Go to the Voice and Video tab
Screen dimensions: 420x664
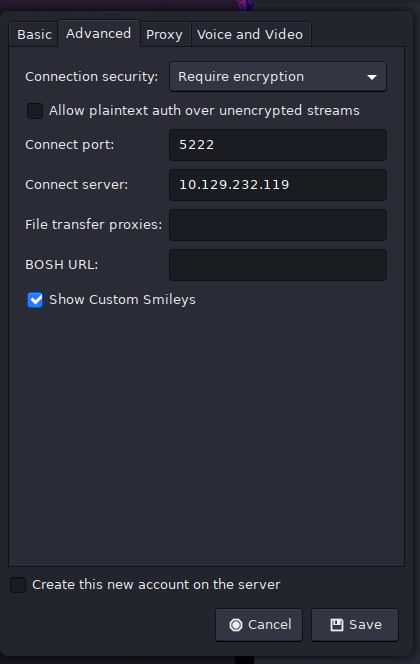click(x=250, y=34)
